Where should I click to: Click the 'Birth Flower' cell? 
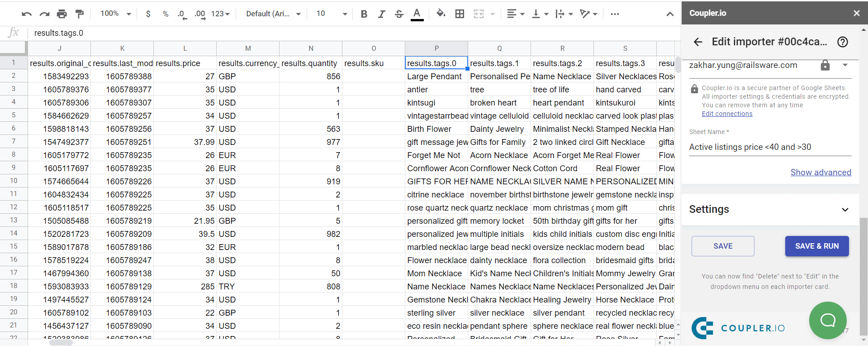coord(436,129)
